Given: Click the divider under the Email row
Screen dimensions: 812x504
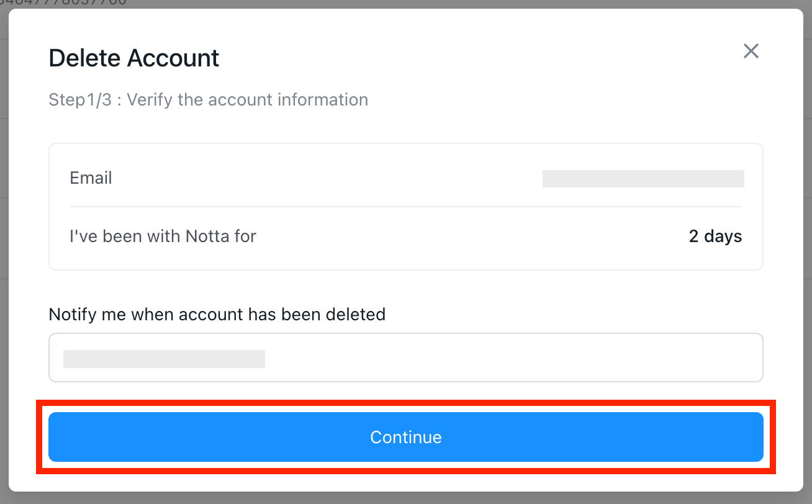Looking at the screenshot, I should (x=405, y=207).
